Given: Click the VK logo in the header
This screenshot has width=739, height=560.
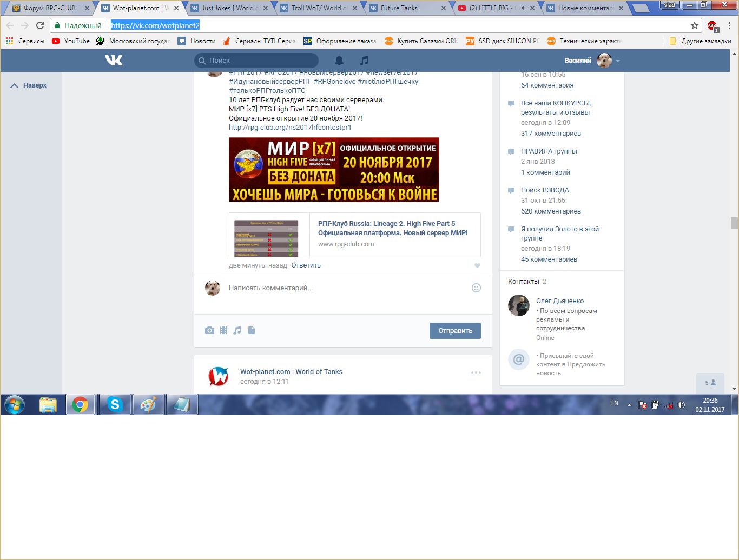Looking at the screenshot, I should tap(114, 60).
